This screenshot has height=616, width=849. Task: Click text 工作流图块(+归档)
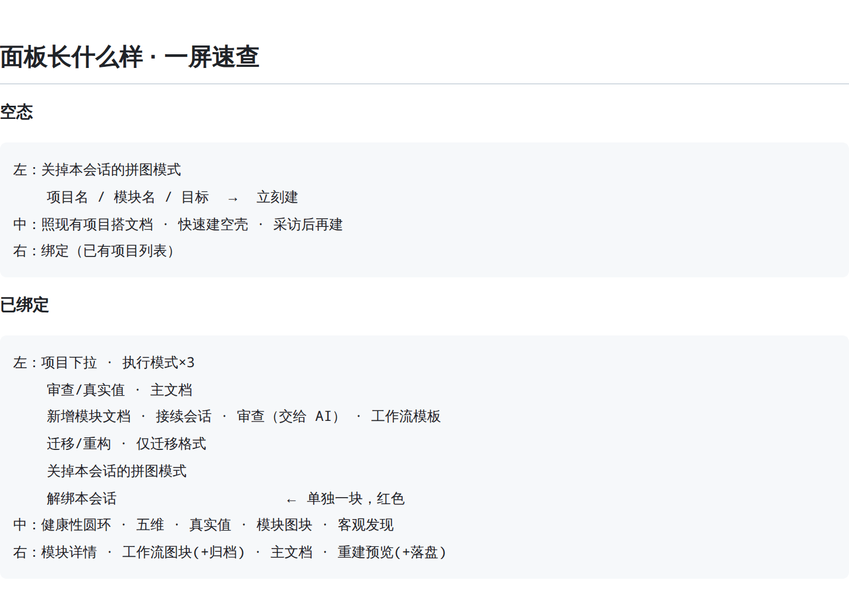[184, 552]
